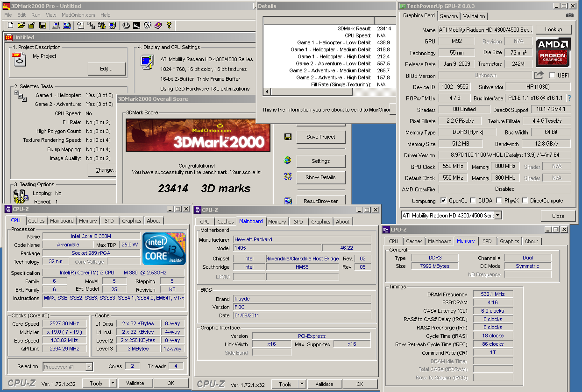Open the Graphics tab in the CPU-Z Mainboard window
582x392 pixels.
[321, 222]
